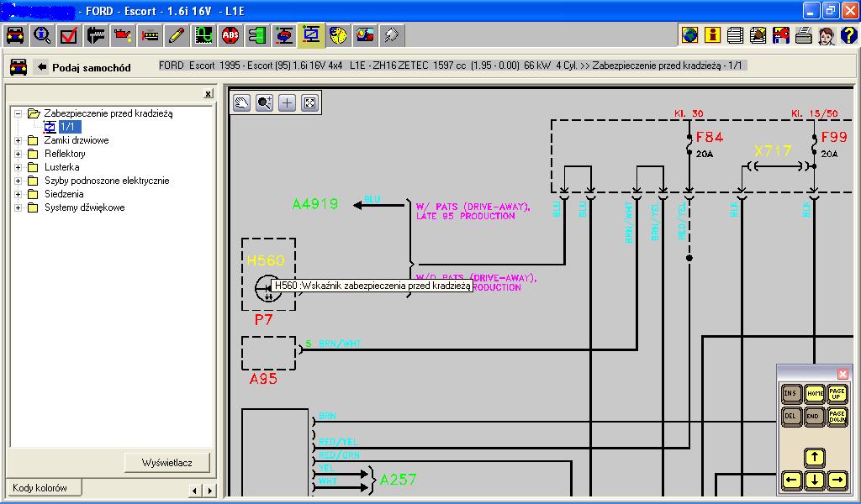Click the right arrow key on navigation pad

837,480
